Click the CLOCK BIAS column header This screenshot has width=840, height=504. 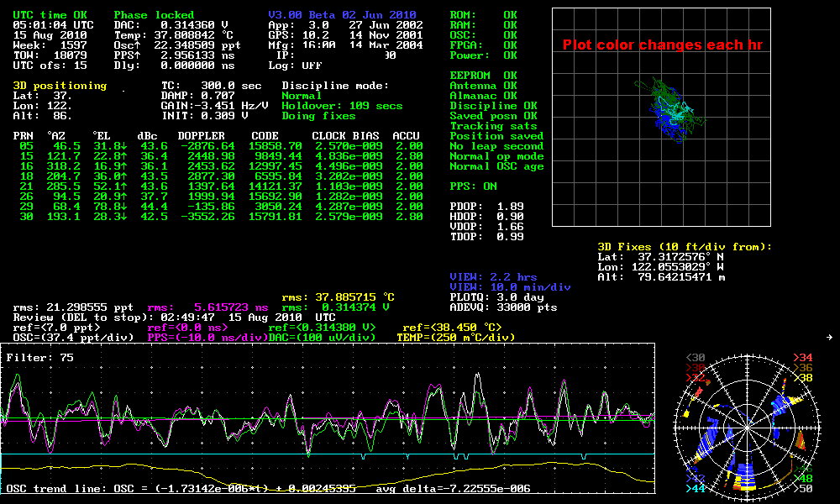point(345,135)
